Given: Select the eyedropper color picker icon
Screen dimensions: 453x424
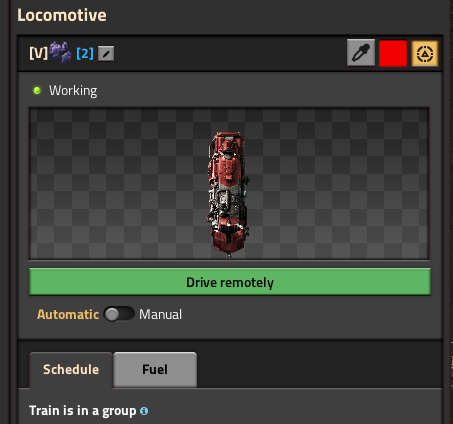Looking at the screenshot, I should pos(361,53).
